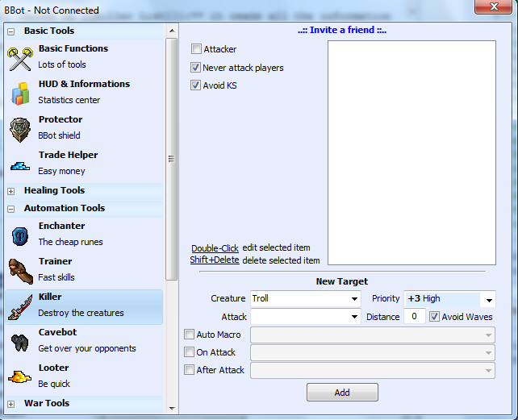Click the New Target heading

tap(342, 281)
